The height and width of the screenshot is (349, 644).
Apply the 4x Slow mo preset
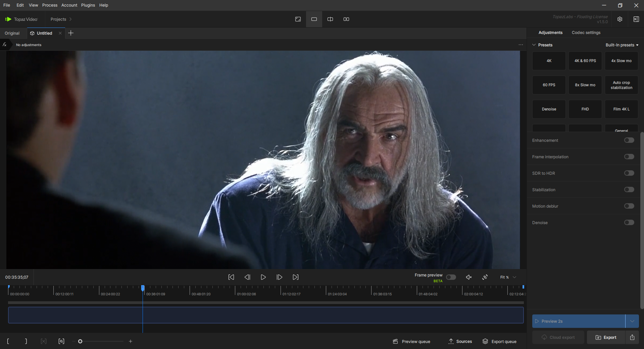(622, 61)
